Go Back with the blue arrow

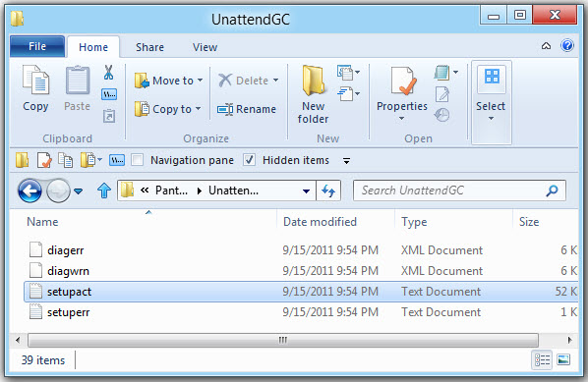click(x=29, y=191)
